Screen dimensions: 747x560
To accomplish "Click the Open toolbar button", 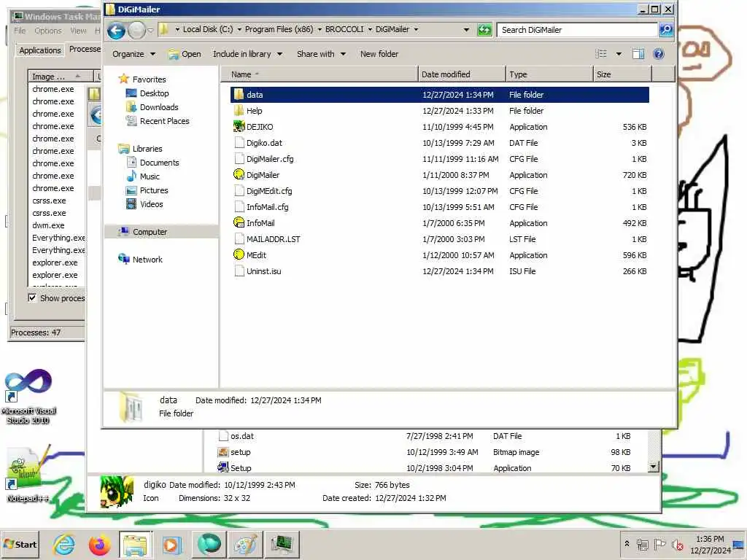I will pos(185,54).
